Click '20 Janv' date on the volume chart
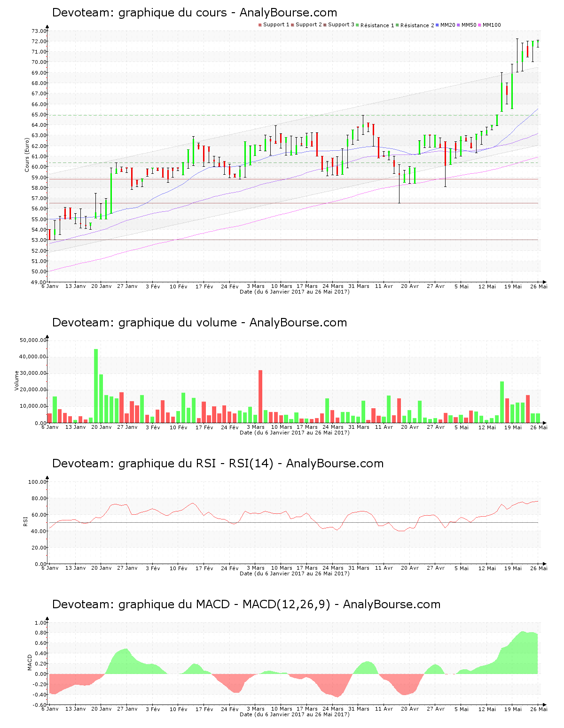The height and width of the screenshot is (728, 564). (102, 427)
